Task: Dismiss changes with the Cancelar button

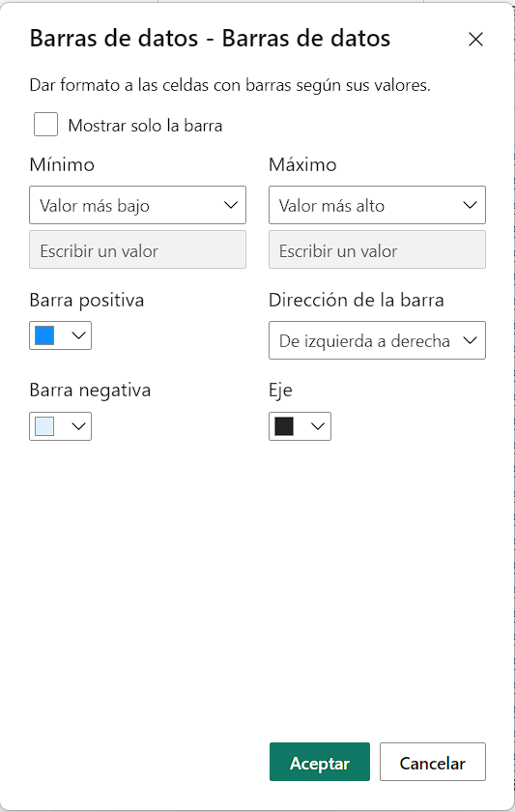Action: pos(433,762)
